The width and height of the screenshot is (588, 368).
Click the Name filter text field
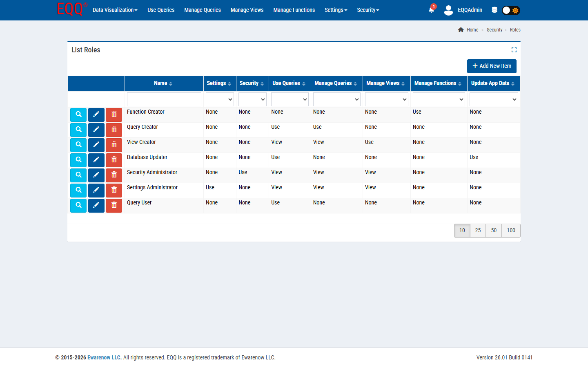(x=164, y=99)
